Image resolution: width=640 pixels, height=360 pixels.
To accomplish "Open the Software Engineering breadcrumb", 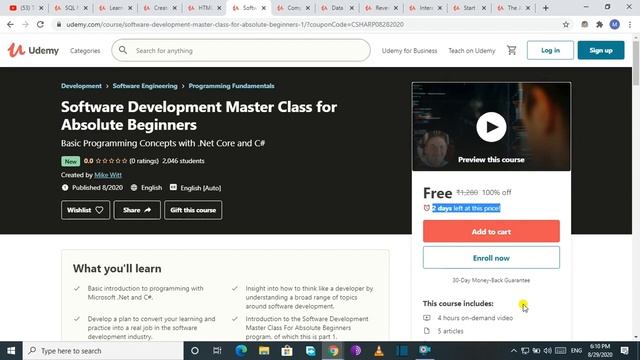I will (145, 86).
